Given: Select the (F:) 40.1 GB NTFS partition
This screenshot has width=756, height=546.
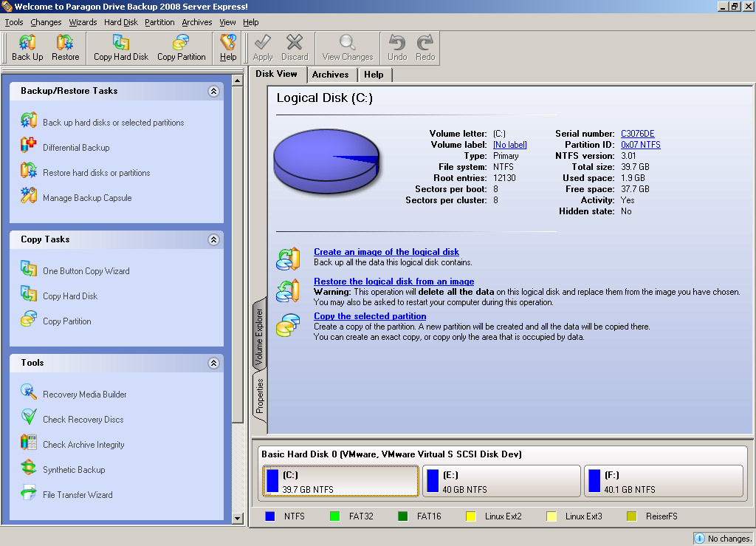Looking at the screenshot, I should click(664, 481).
